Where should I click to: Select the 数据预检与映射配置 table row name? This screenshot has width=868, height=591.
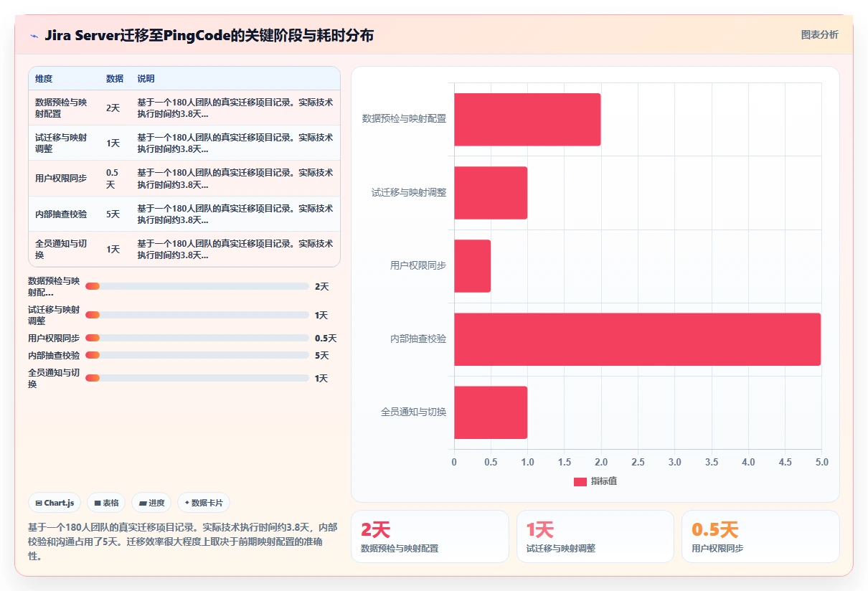[61, 108]
